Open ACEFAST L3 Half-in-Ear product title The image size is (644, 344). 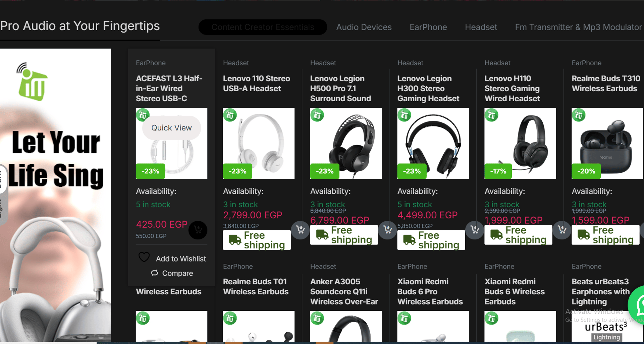click(169, 89)
